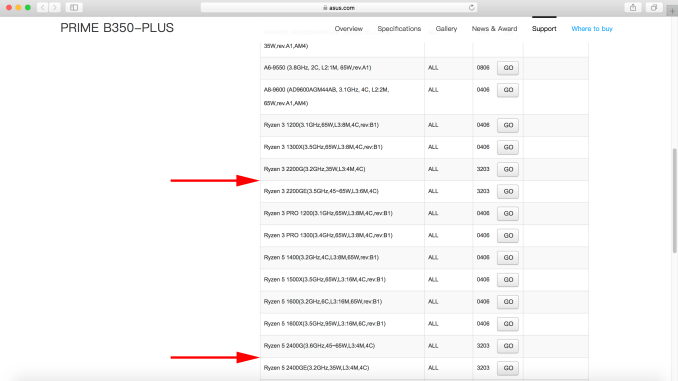Click GO for Ryzen 3 PRO 1300

[508, 236]
